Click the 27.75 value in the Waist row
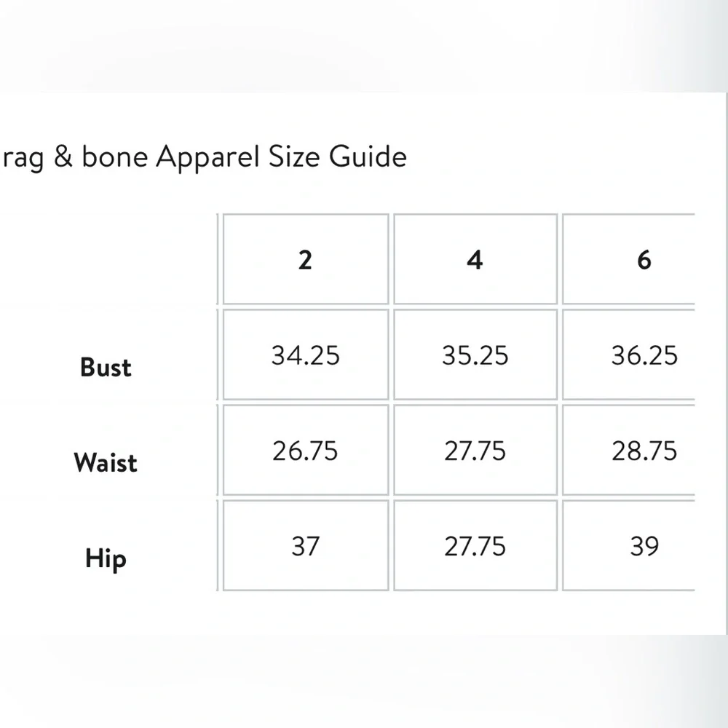This screenshot has height=728, width=728. [x=475, y=451]
